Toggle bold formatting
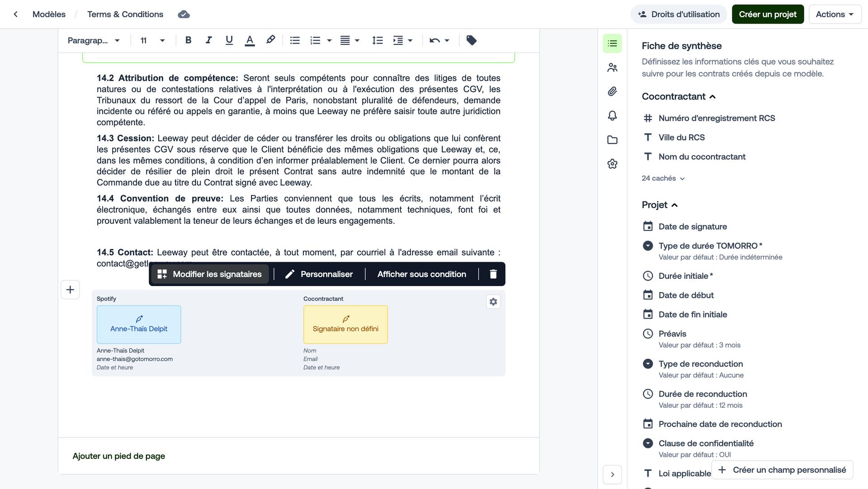Image resolution: width=868 pixels, height=489 pixels. coord(188,40)
